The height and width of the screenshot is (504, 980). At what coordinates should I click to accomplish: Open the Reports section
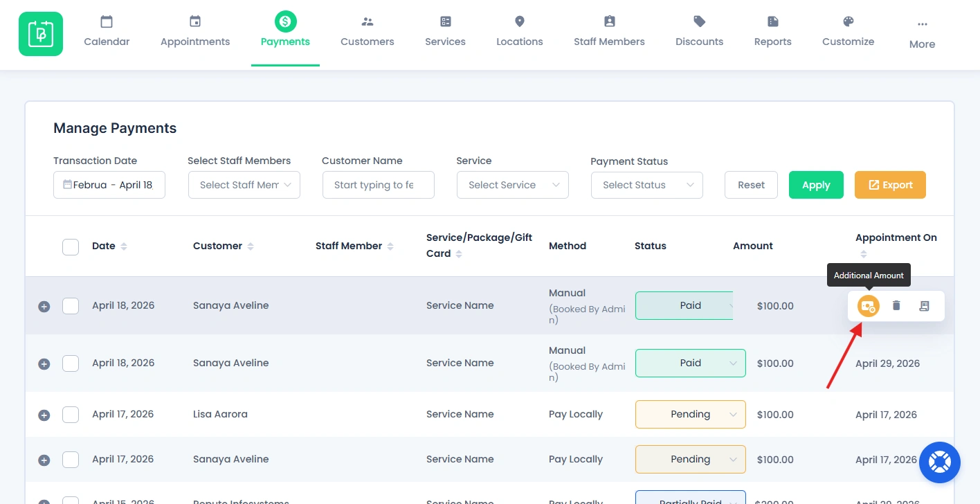point(773,32)
